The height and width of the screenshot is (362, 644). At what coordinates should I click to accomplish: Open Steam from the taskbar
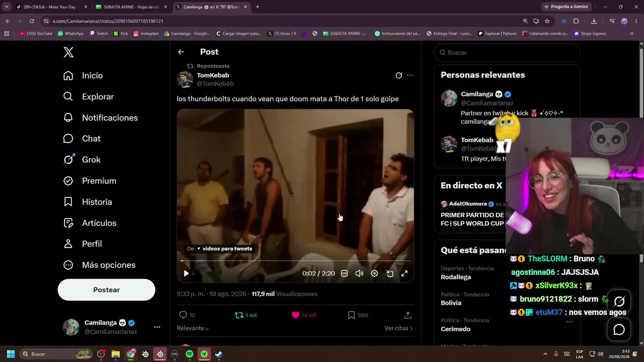pos(219,354)
